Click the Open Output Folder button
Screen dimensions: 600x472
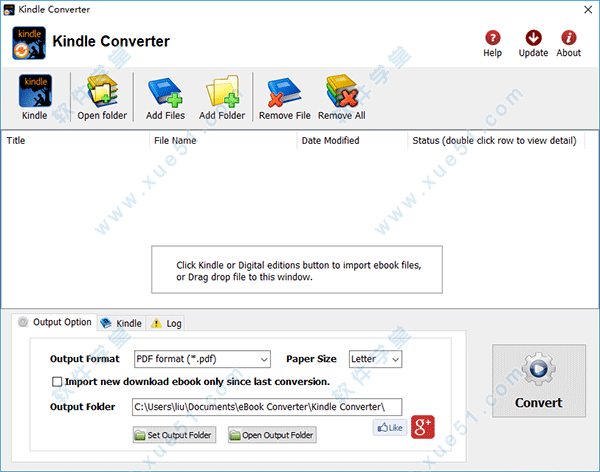click(x=272, y=435)
